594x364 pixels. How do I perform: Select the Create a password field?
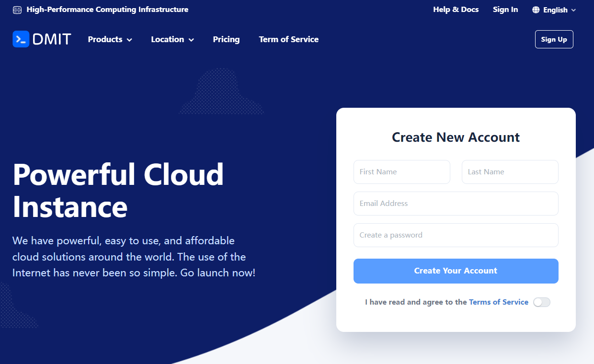click(x=456, y=235)
